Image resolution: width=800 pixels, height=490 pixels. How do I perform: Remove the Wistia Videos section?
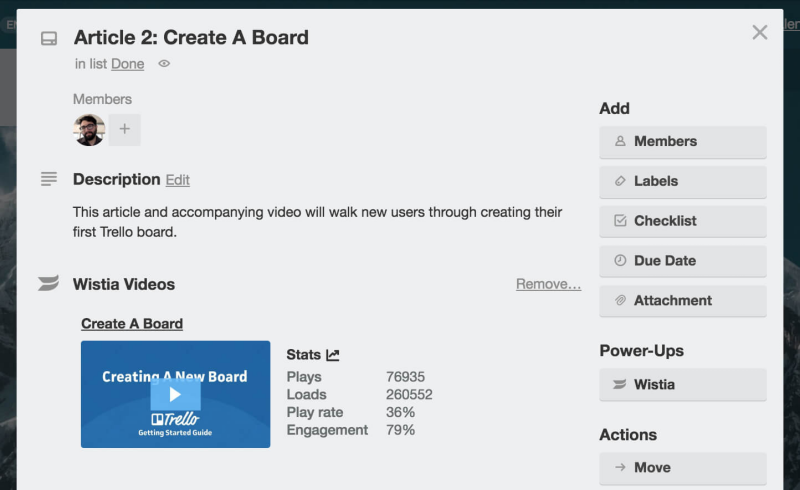point(548,284)
